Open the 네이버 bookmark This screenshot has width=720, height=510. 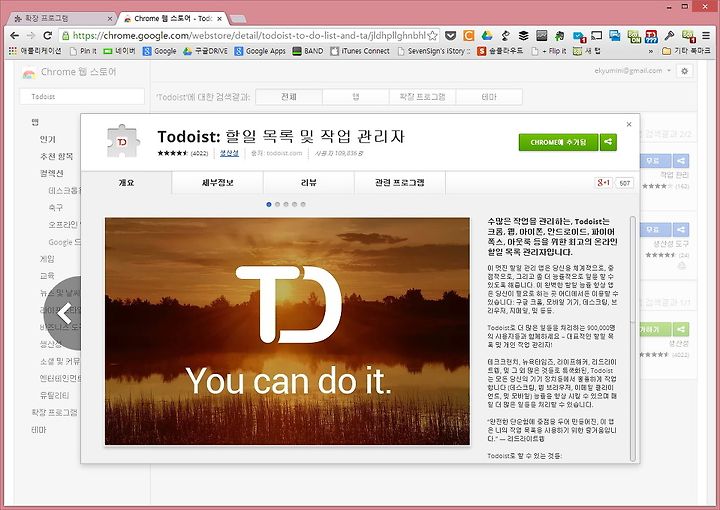[119, 51]
